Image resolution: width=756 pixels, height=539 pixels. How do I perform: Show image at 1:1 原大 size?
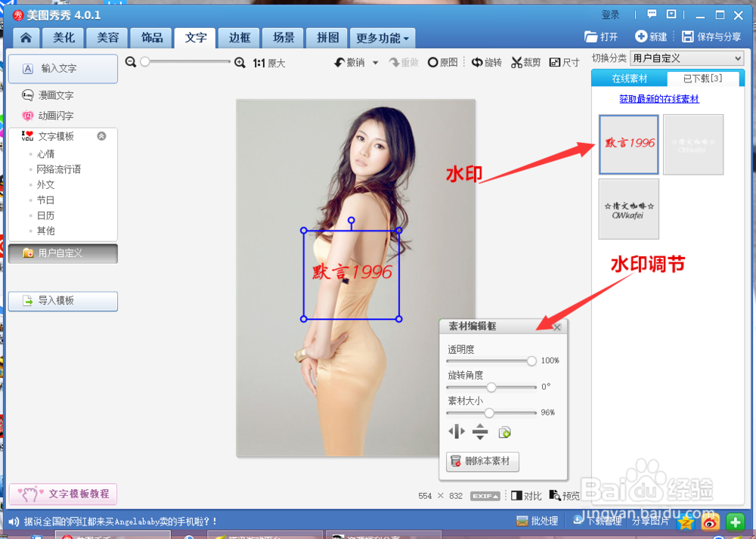(269, 64)
